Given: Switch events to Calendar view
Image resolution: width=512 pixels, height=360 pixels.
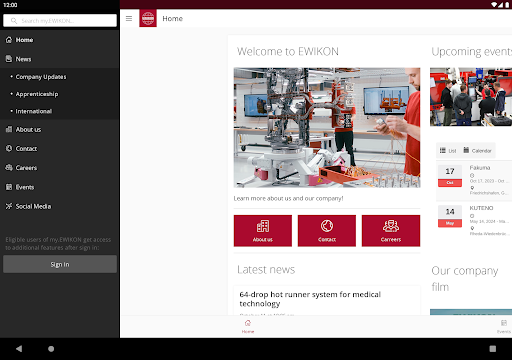Looking at the screenshot, I should pos(477,151).
